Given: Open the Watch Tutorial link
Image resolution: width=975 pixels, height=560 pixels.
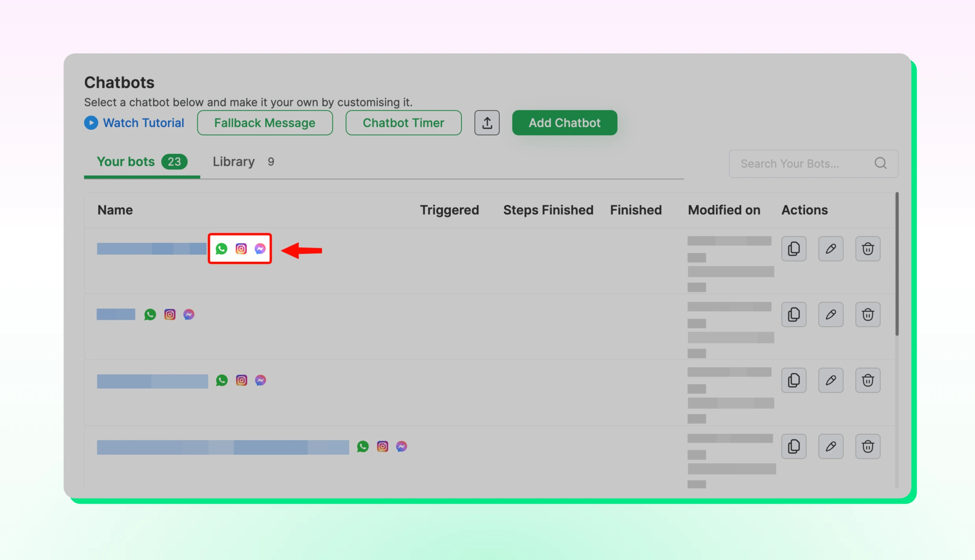Looking at the screenshot, I should [x=143, y=123].
